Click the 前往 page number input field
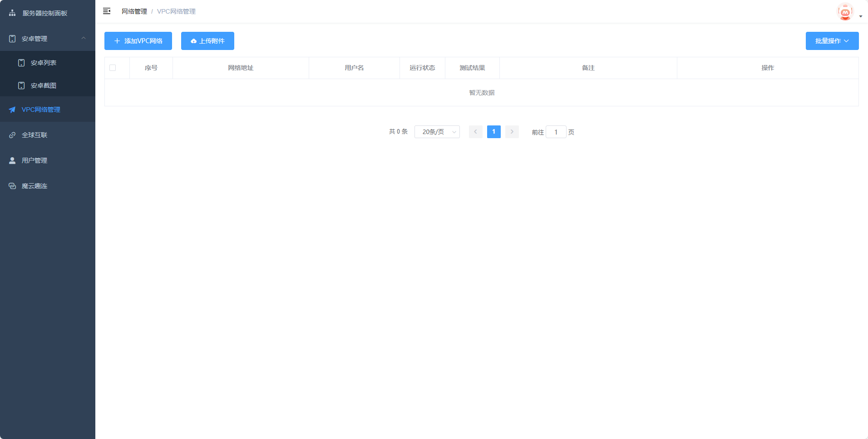Image resolution: width=868 pixels, height=439 pixels. coord(556,132)
